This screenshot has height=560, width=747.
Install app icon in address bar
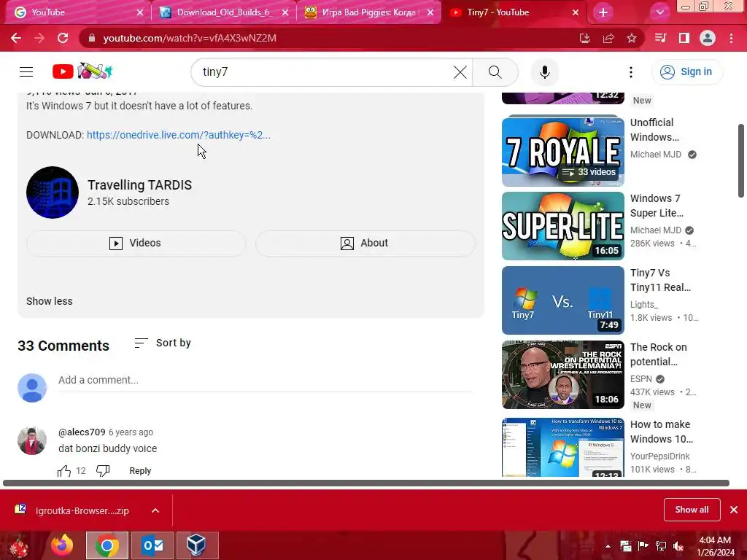(584, 38)
